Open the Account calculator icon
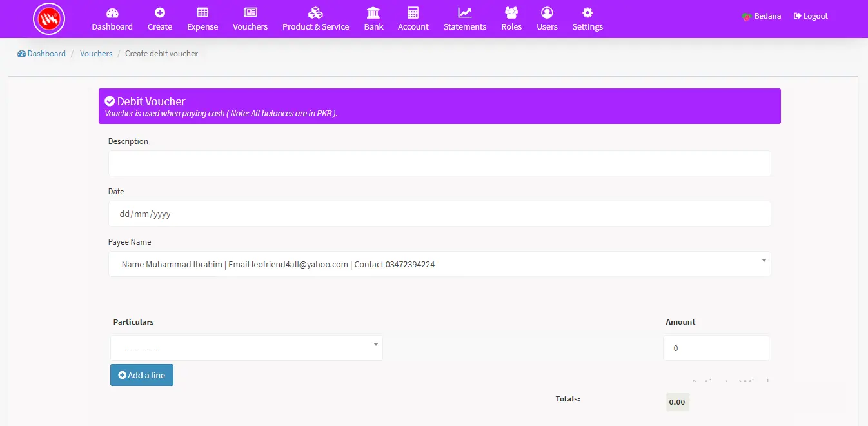 pyautogui.click(x=413, y=13)
